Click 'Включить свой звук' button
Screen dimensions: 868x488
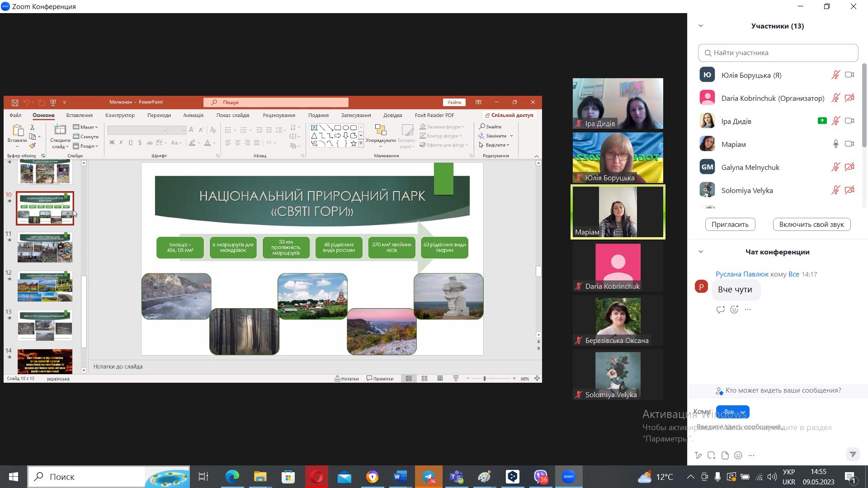tap(811, 225)
